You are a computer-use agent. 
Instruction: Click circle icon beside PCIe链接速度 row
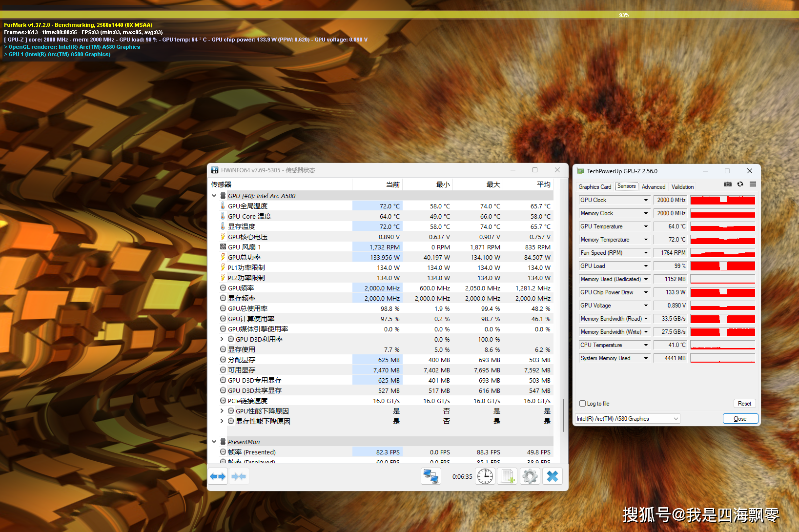[223, 401]
